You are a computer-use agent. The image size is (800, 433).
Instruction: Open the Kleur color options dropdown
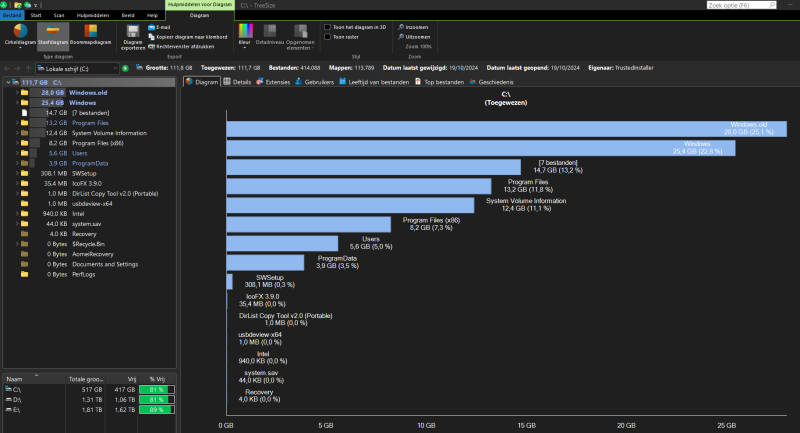tap(245, 36)
